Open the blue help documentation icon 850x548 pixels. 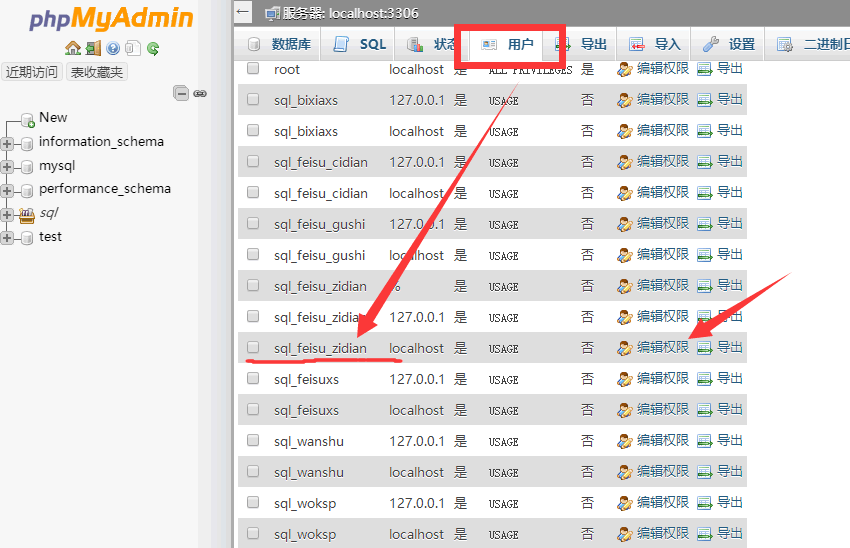[113, 48]
